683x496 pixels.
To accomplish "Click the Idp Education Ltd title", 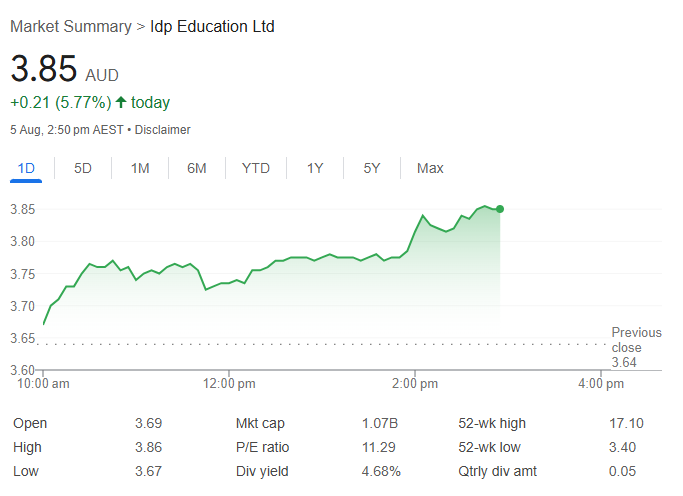I will pos(212,27).
